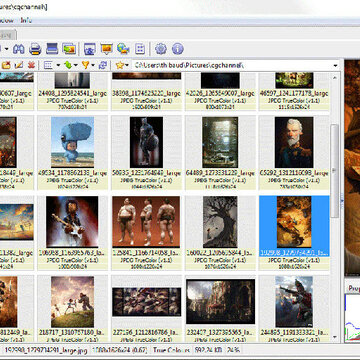
Task: Click the vertical scrollbar thumb
Action: (335, 171)
